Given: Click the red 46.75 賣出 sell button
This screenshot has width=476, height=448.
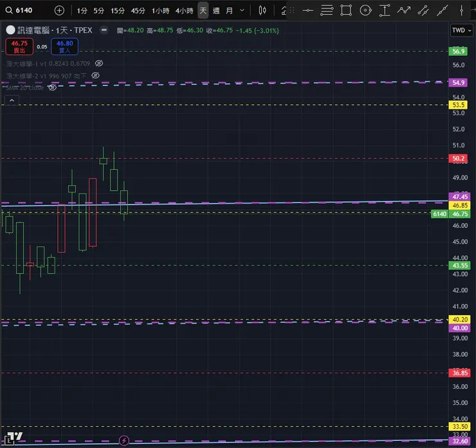Looking at the screenshot, I should pos(19,47).
